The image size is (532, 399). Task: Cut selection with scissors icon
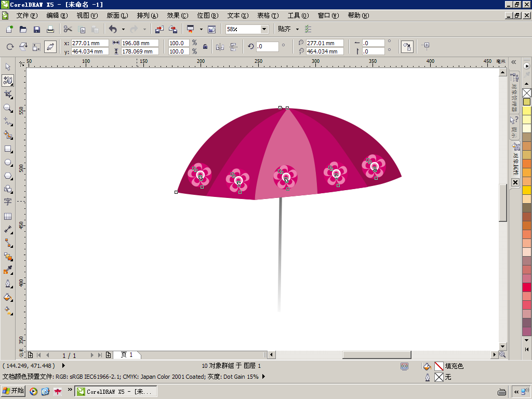click(x=68, y=29)
